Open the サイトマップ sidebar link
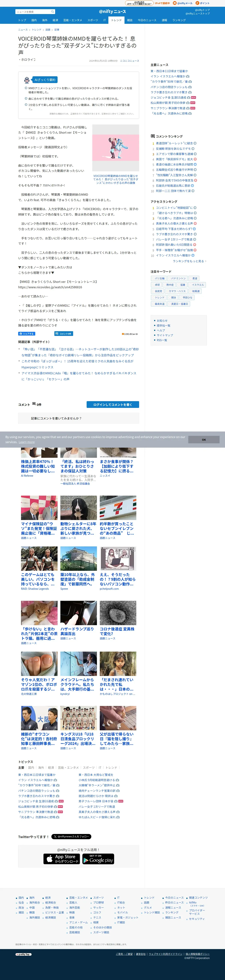 coord(165,335)
